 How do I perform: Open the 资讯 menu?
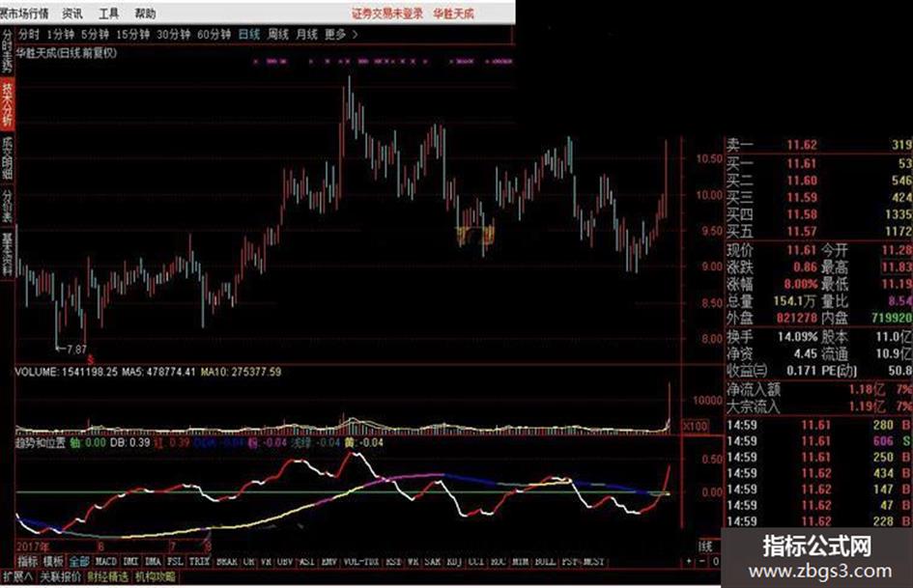72,13
